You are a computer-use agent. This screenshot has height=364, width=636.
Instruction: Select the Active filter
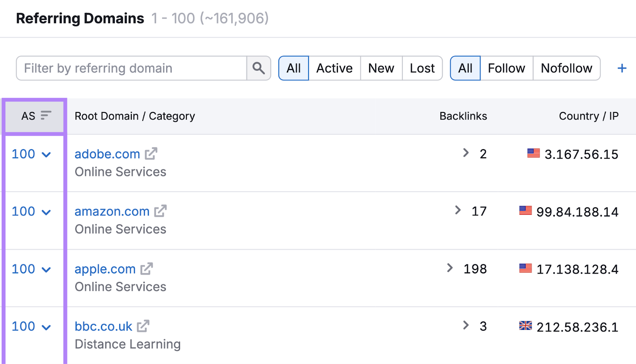click(334, 68)
